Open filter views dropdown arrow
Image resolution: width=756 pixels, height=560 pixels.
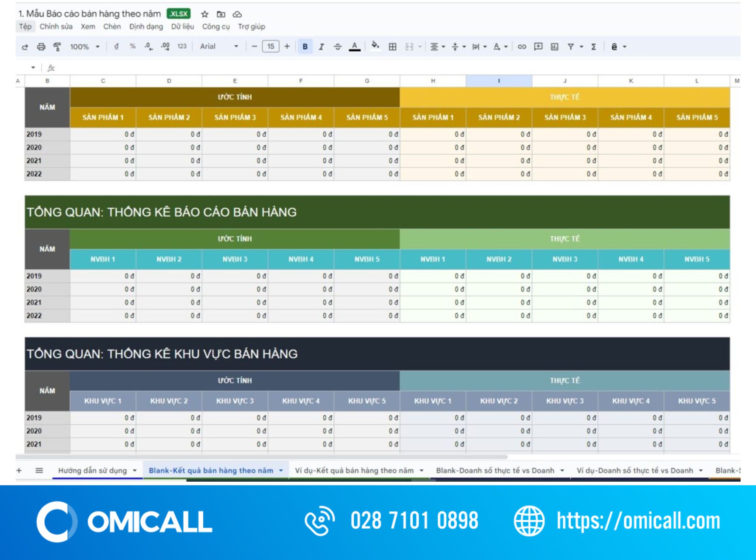(581, 47)
